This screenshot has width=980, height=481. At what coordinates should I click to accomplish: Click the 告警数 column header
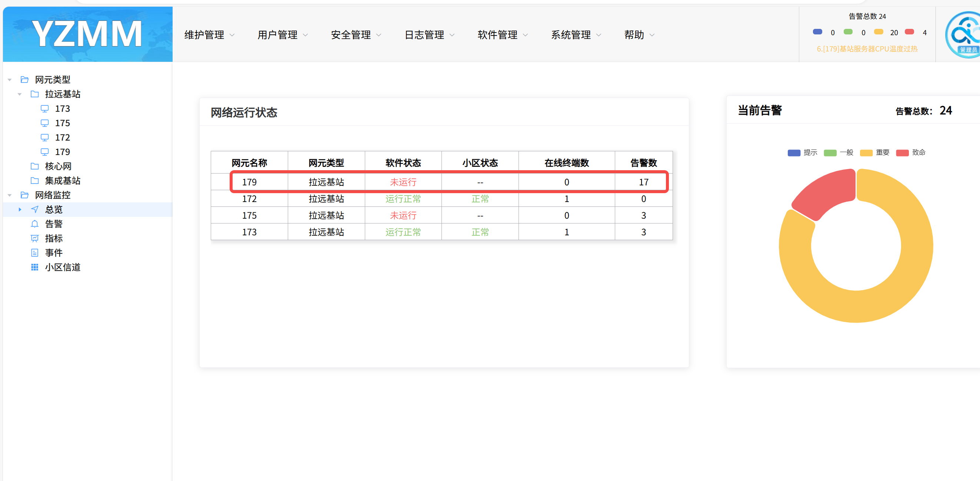[643, 163]
